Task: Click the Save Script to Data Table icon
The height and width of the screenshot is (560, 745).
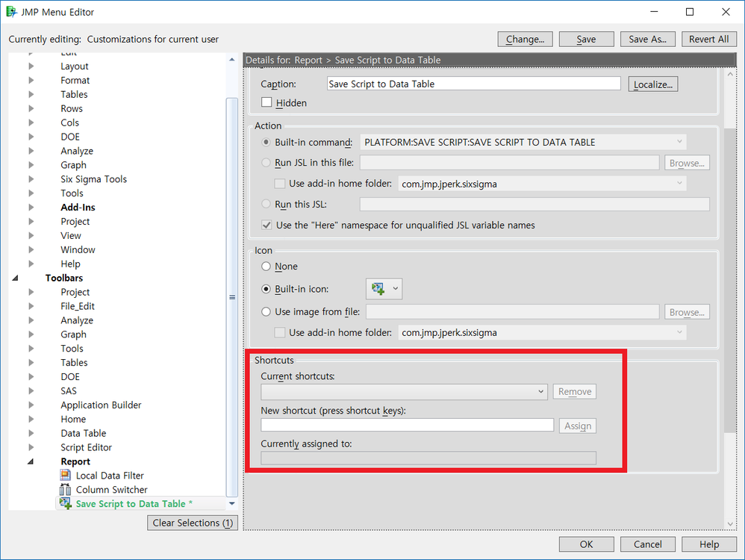Action: coord(65,503)
